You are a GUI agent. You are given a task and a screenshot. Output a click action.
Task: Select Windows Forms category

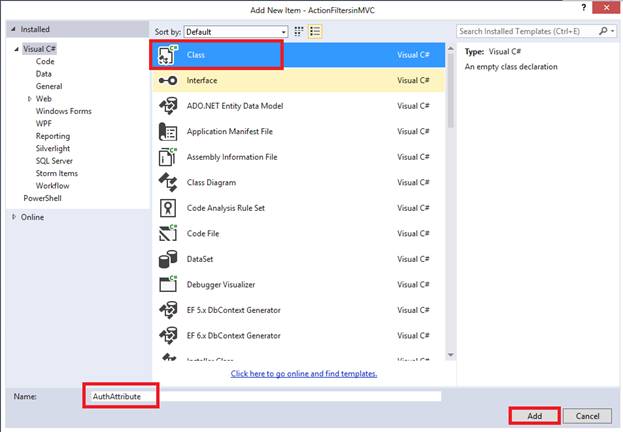pyautogui.click(x=64, y=111)
